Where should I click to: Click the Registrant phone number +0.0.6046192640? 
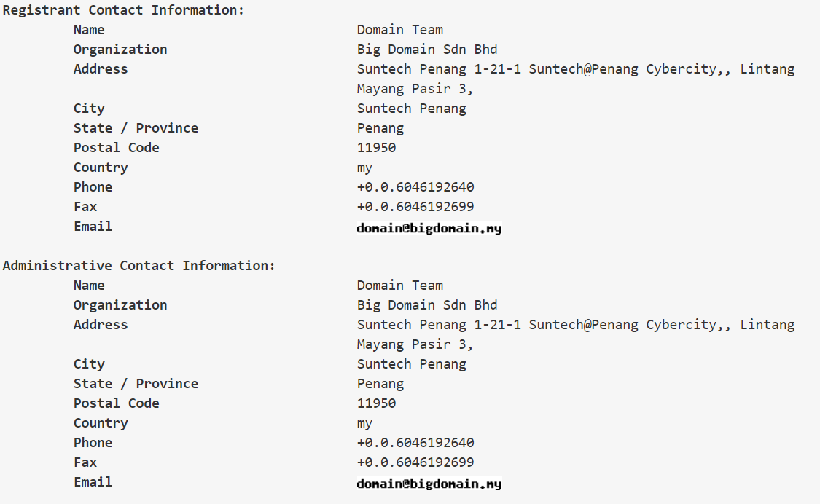[415, 187]
